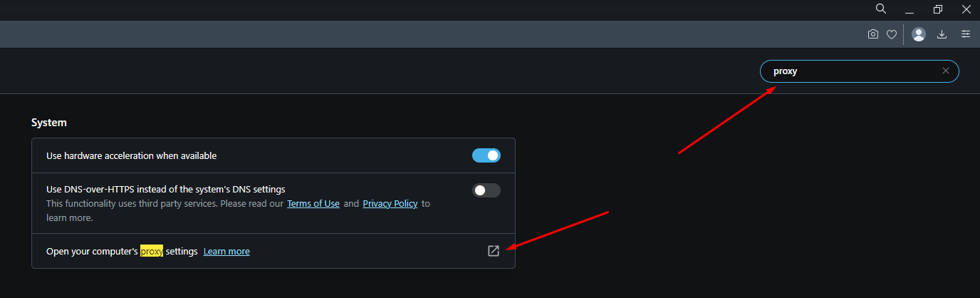This screenshot has height=298, width=980.
Task: Enable the DNS-over-HTTPS toggle
Action: click(486, 190)
